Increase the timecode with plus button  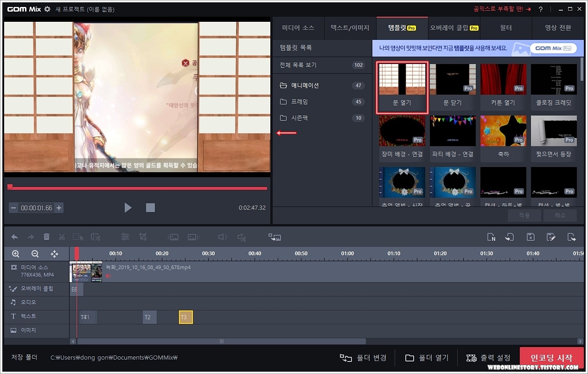point(59,208)
